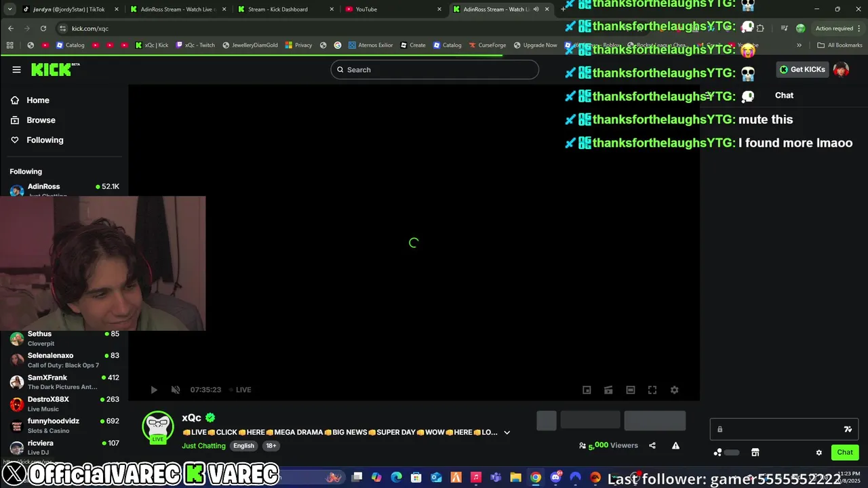
Task: Click the Just Chatting category link
Action: tap(203, 445)
